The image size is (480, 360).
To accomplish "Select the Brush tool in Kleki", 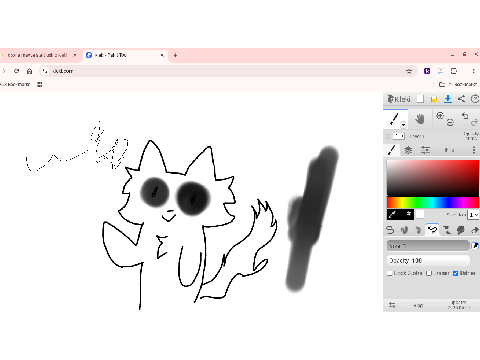I will [x=394, y=119].
